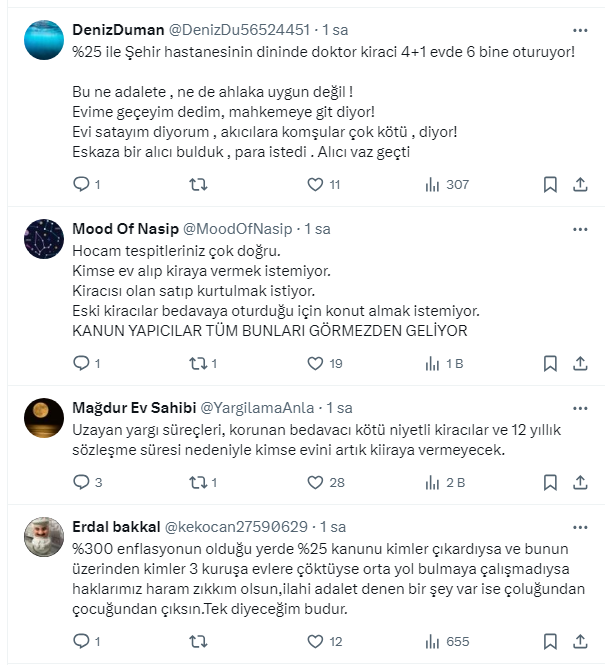
Task: View analytics on Erdal bakkal's tweet
Action: (433, 641)
